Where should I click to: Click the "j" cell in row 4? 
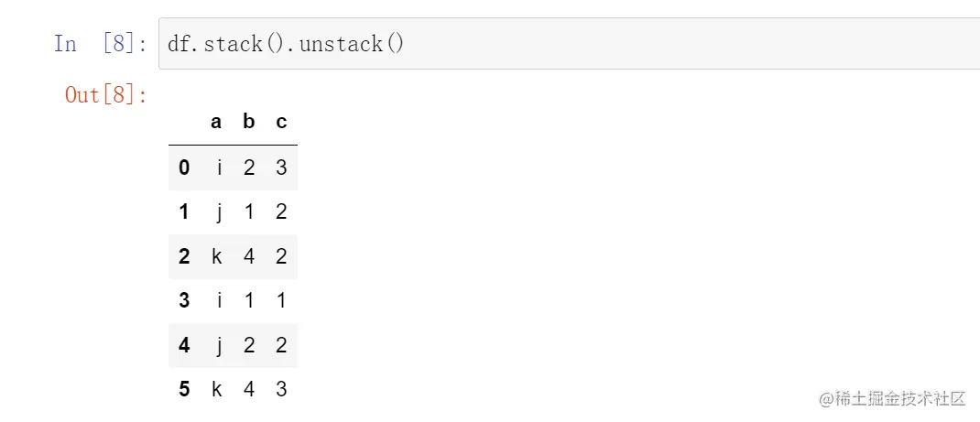pyautogui.click(x=219, y=345)
